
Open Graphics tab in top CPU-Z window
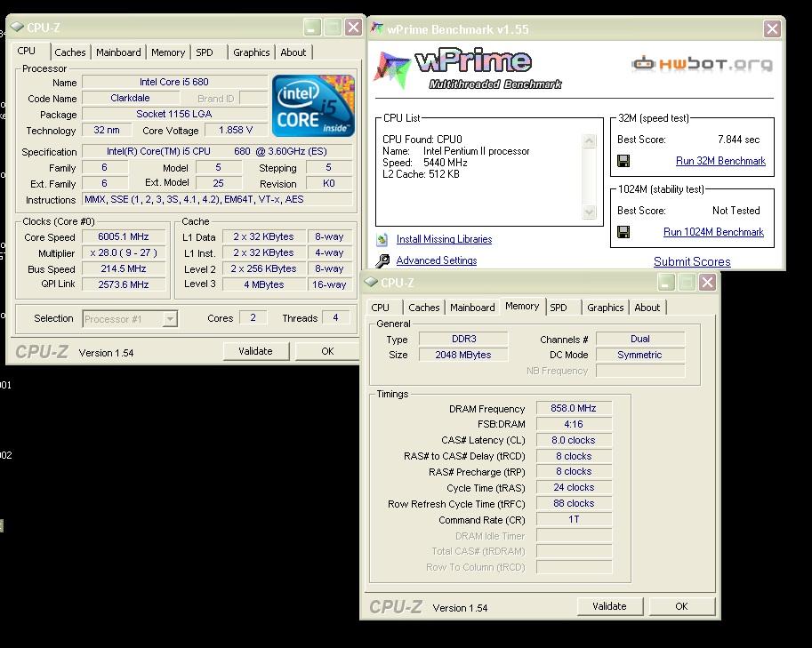click(251, 52)
